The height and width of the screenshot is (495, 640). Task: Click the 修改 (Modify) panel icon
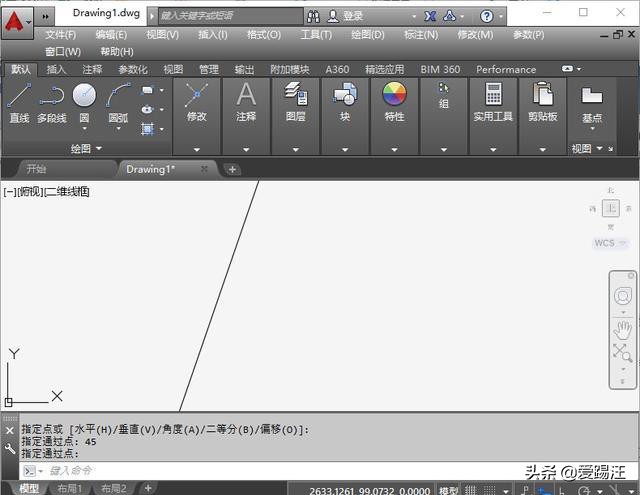(196, 100)
